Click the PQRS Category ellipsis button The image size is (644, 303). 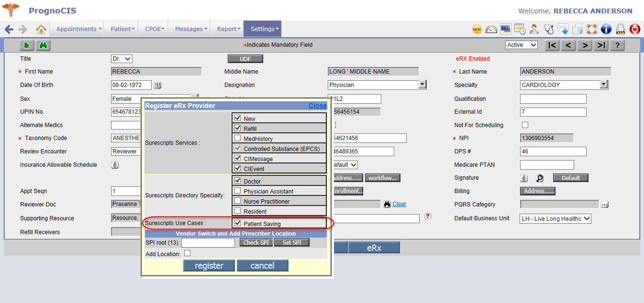click(605, 205)
